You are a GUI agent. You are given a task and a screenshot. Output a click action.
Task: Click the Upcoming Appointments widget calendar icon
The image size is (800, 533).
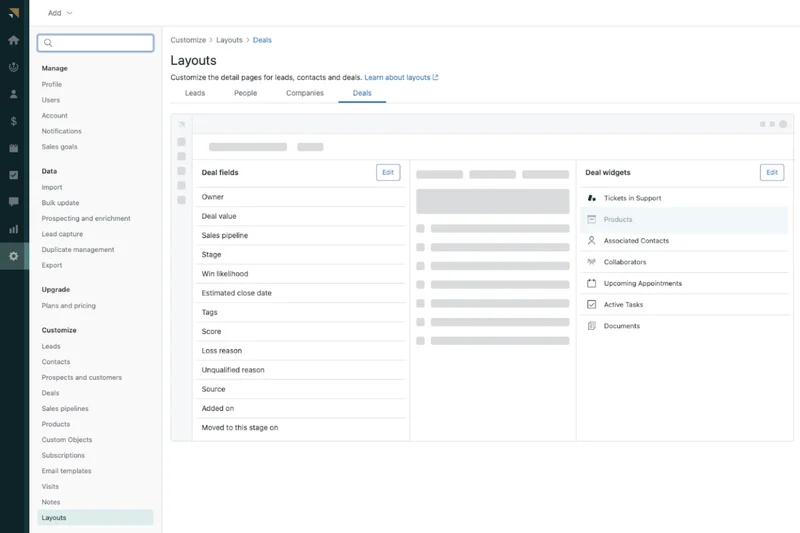[x=592, y=283]
